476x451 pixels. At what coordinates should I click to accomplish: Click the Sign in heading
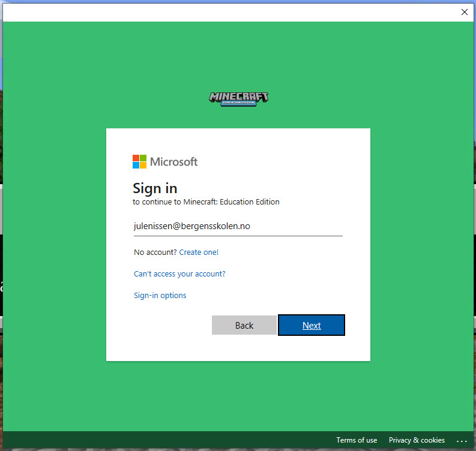155,188
